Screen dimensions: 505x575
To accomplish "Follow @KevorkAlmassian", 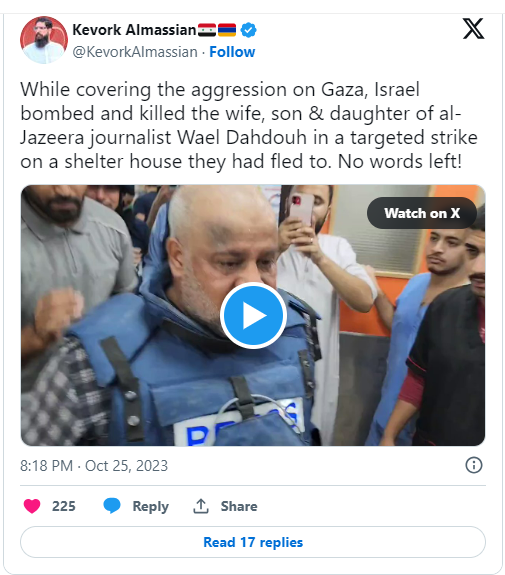I will [232, 52].
